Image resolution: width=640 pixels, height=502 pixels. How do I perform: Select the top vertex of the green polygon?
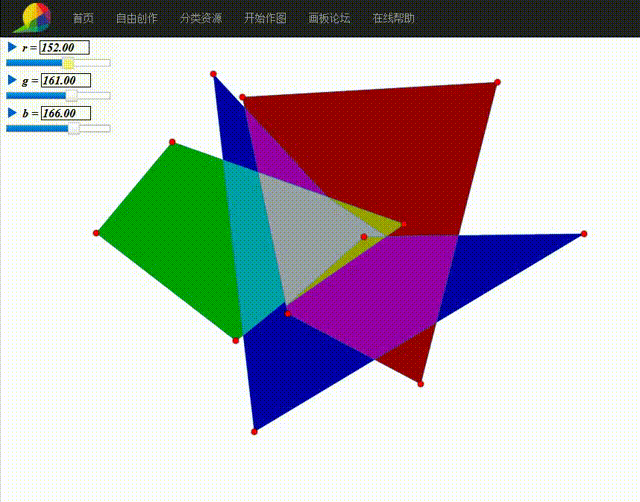pos(172,142)
